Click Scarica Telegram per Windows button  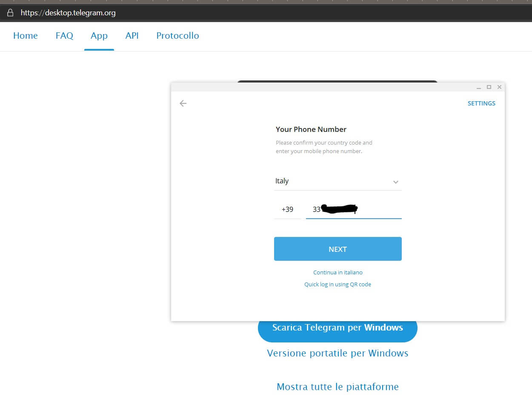(338, 331)
